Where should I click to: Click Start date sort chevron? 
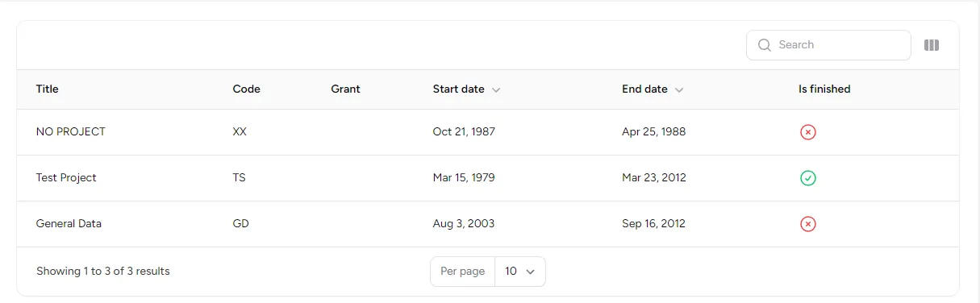coord(496,90)
